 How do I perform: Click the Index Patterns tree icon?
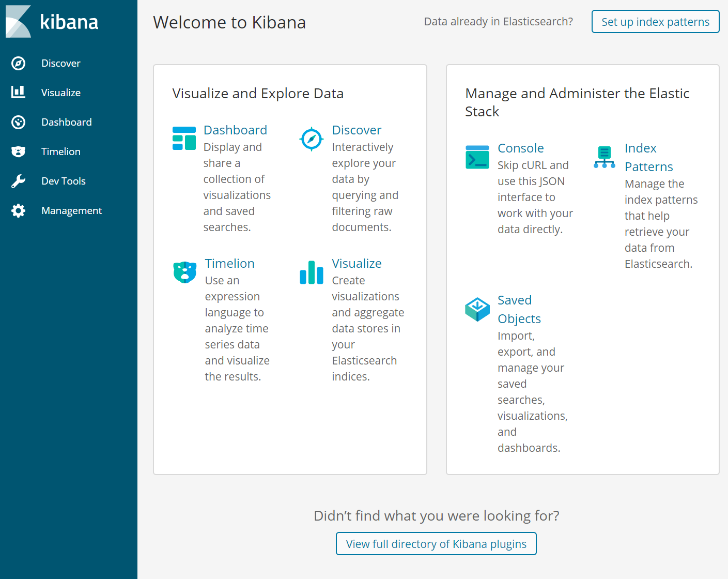tap(605, 157)
